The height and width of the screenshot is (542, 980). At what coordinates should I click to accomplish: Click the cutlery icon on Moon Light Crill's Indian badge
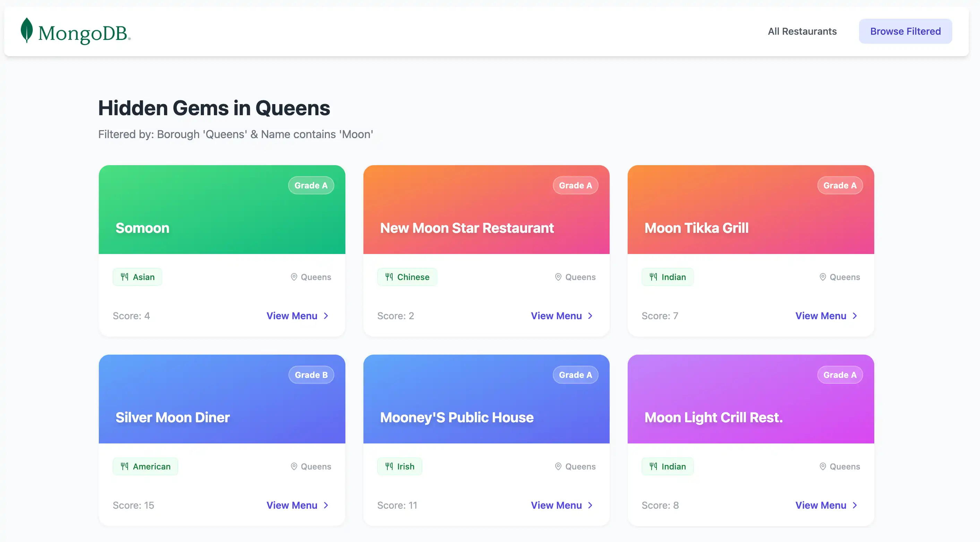[653, 466]
